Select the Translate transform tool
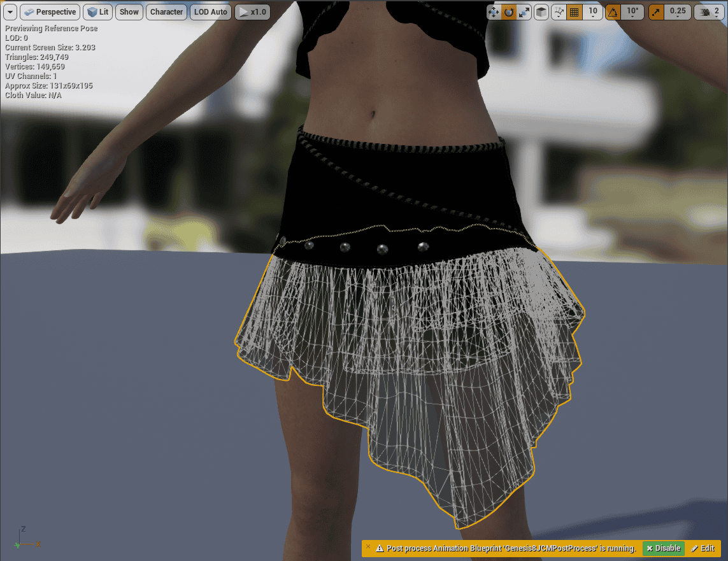This screenshot has height=561, width=728. pos(494,11)
